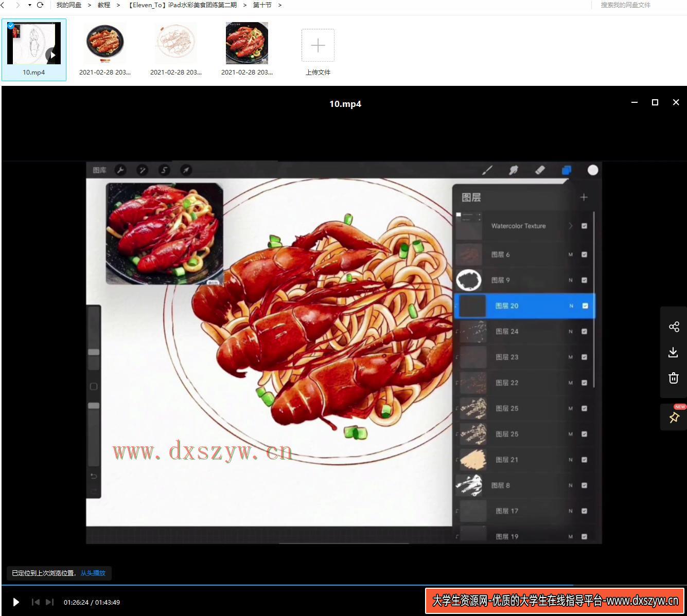
Task: Open the 图库 gallery button
Action: click(x=99, y=170)
